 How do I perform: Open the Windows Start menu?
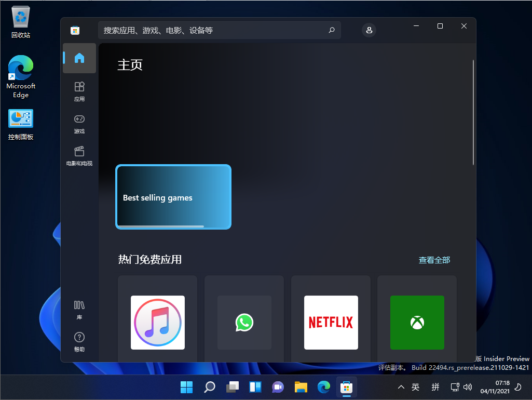[186, 387]
